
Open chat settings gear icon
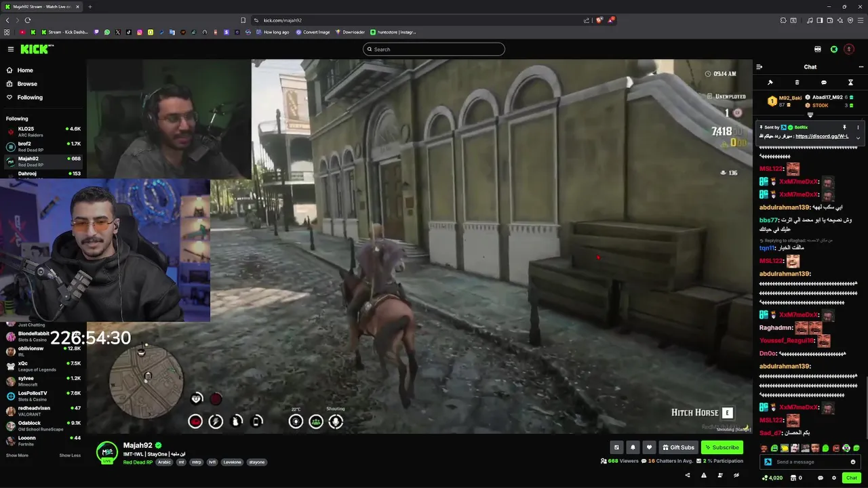(x=834, y=478)
